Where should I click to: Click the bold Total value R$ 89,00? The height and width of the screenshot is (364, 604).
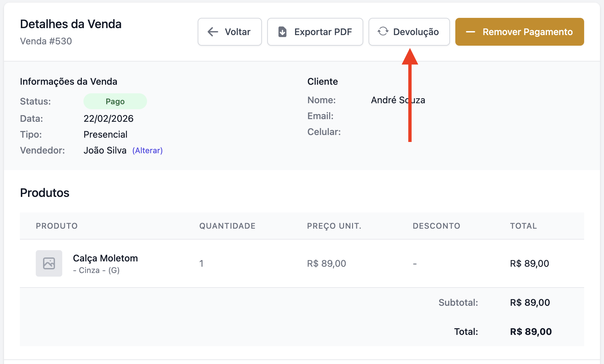click(x=530, y=332)
